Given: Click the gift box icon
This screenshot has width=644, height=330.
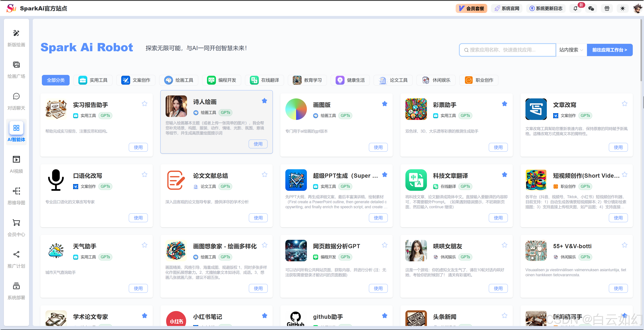Looking at the screenshot, I should click(607, 9).
